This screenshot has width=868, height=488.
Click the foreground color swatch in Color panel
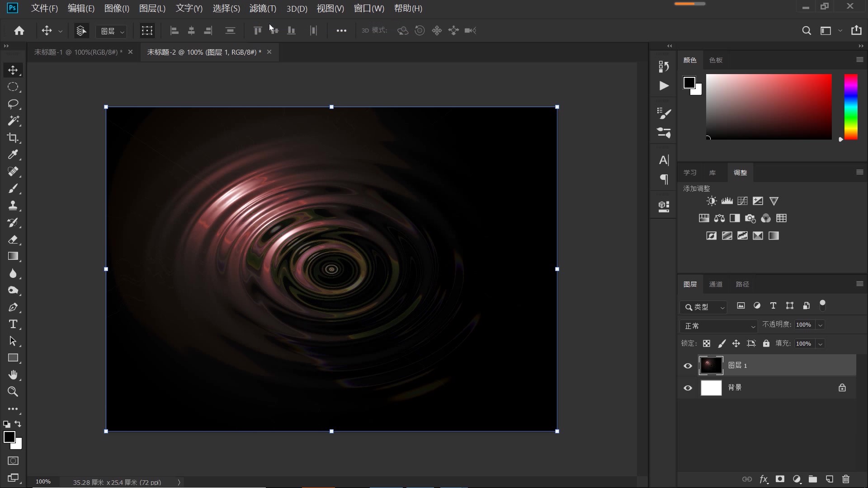(689, 83)
